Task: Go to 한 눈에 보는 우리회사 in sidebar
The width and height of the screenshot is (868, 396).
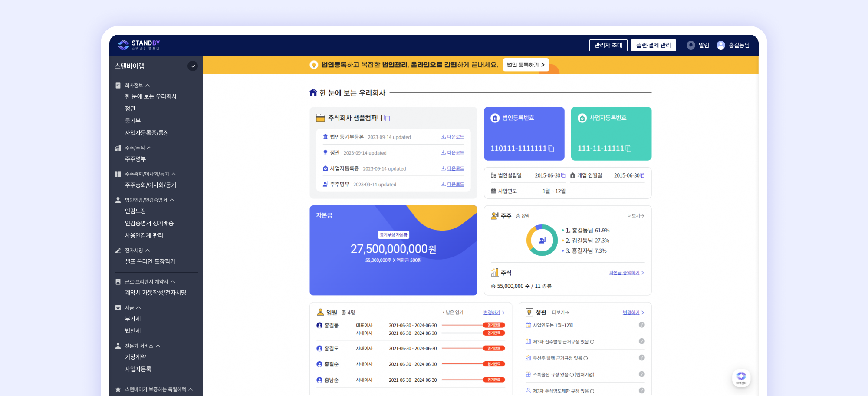Action: pos(151,96)
